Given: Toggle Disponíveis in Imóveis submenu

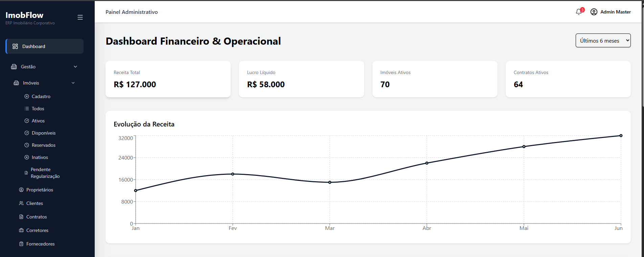Looking at the screenshot, I should point(43,133).
